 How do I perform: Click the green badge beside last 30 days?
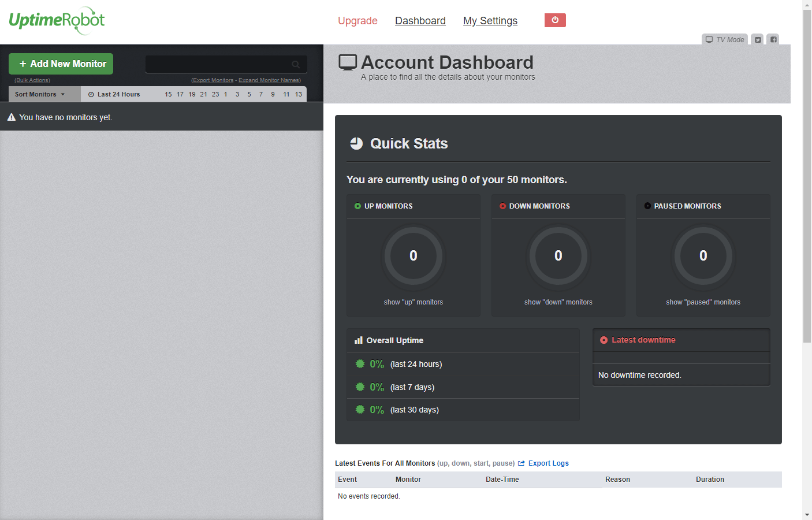(x=360, y=410)
